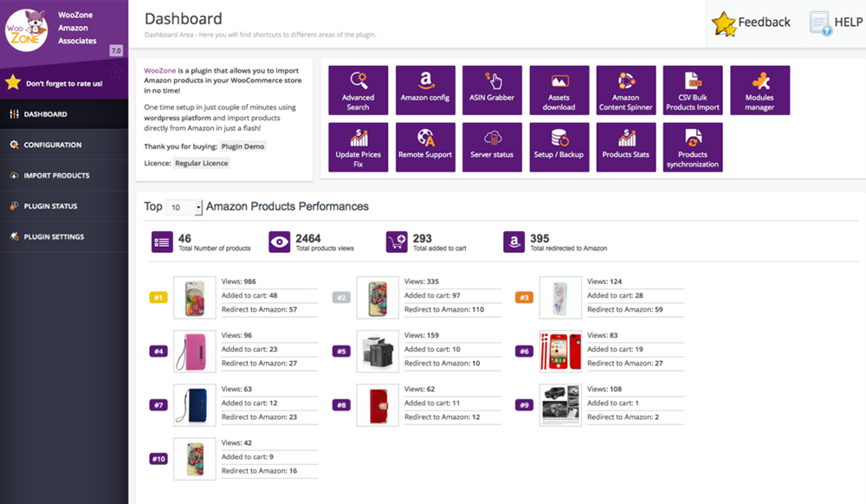Click the HELP button label
Image resolution: width=866 pixels, height=504 pixels.
coord(849,22)
